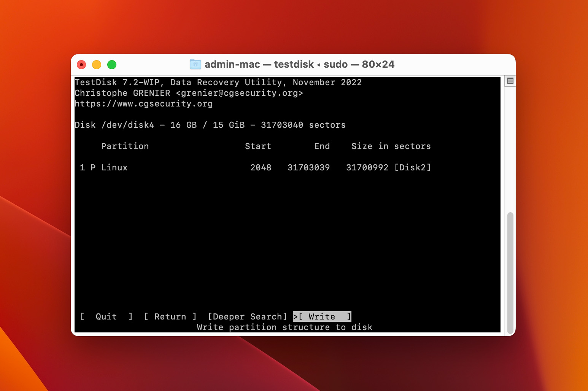Click the [Disk2] partition label
The height and width of the screenshot is (391, 588).
[x=413, y=167]
